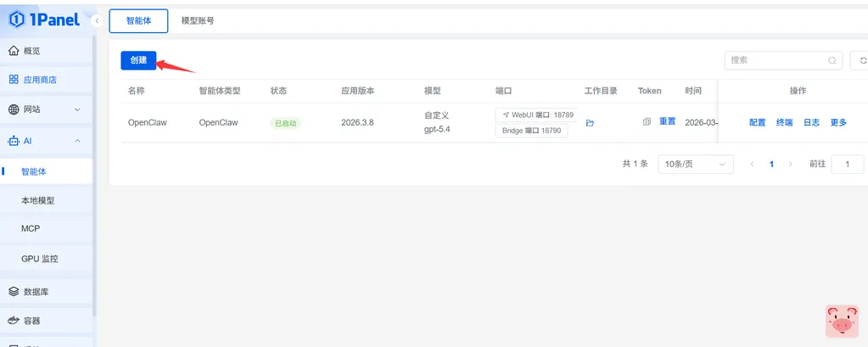The width and height of the screenshot is (868, 347).
Task: Click the previous page arrow
Action: 753,164
